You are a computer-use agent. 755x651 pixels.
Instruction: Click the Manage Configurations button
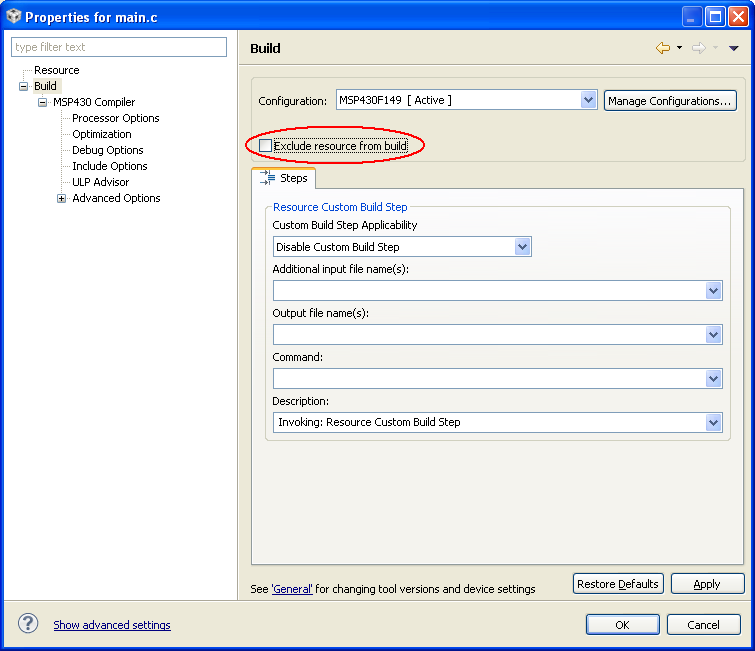[670, 101]
